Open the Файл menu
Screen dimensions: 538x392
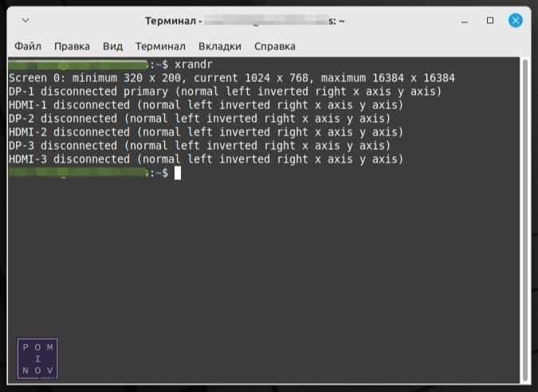tap(28, 46)
